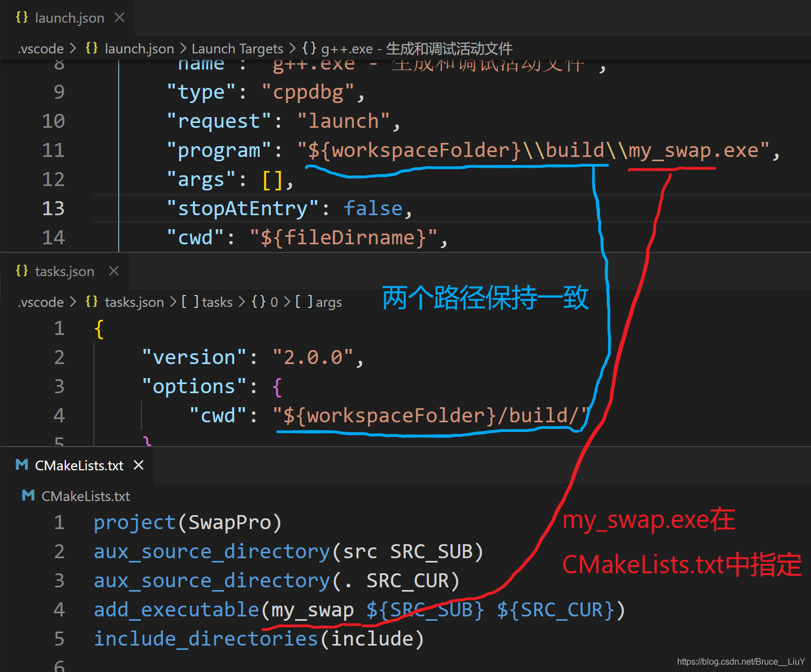811x672 pixels.
Task: Click the my_swap.exe program path text
Action: click(x=694, y=150)
